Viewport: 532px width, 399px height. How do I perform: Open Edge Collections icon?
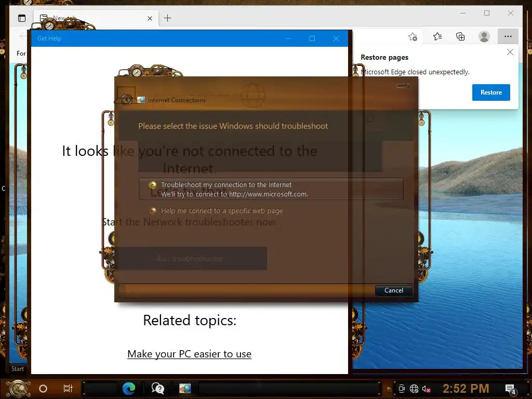tap(460, 36)
